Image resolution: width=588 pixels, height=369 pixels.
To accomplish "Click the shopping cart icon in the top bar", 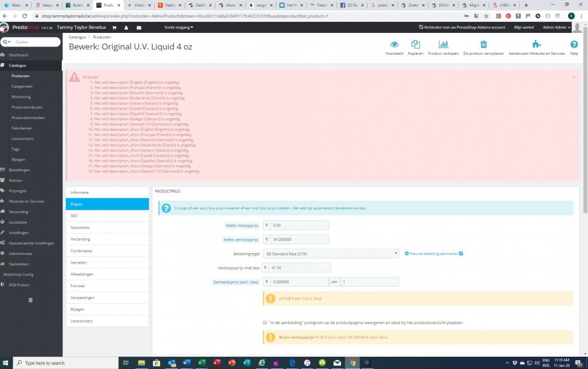I will pos(115,28).
